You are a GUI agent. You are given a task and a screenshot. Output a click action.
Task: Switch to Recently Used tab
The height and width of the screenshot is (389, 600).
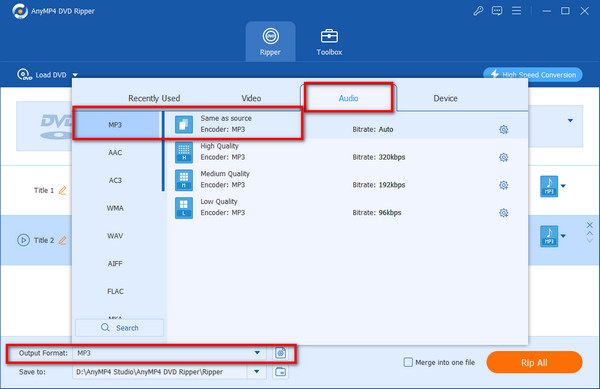(x=154, y=98)
